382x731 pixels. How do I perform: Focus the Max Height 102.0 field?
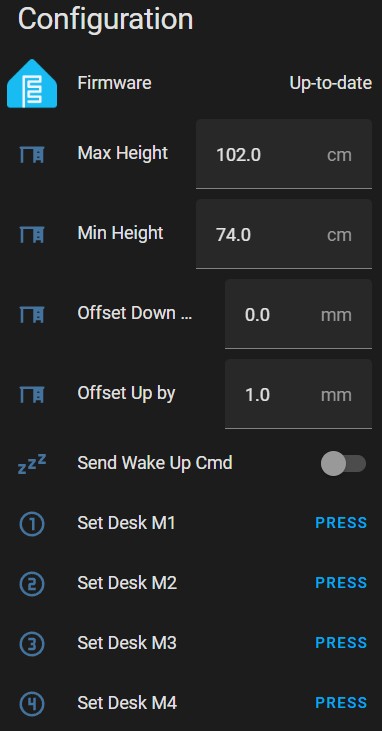click(x=284, y=154)
